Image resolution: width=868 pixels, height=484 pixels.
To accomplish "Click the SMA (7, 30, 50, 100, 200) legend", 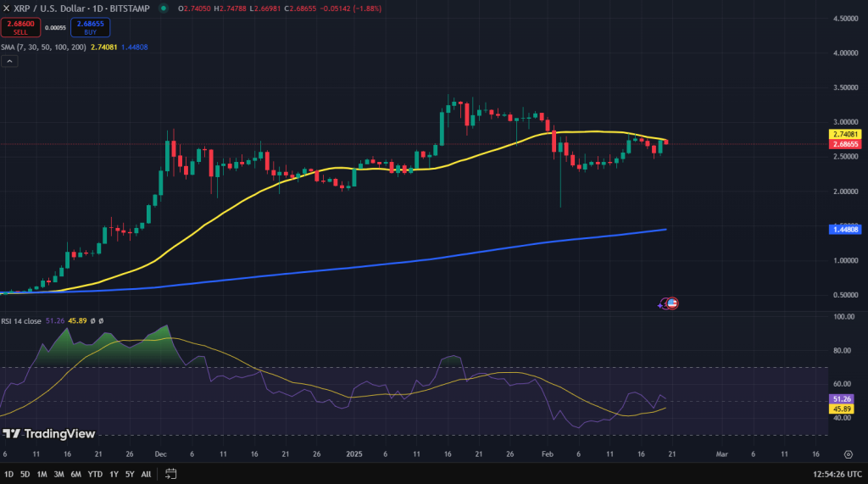I will pyautogui.click(x=43, y=47).
